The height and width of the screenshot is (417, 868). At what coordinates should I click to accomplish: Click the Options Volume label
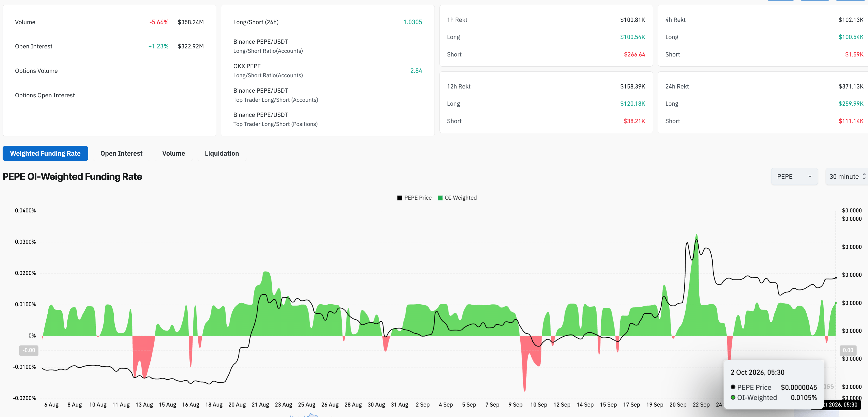point(36,71)
